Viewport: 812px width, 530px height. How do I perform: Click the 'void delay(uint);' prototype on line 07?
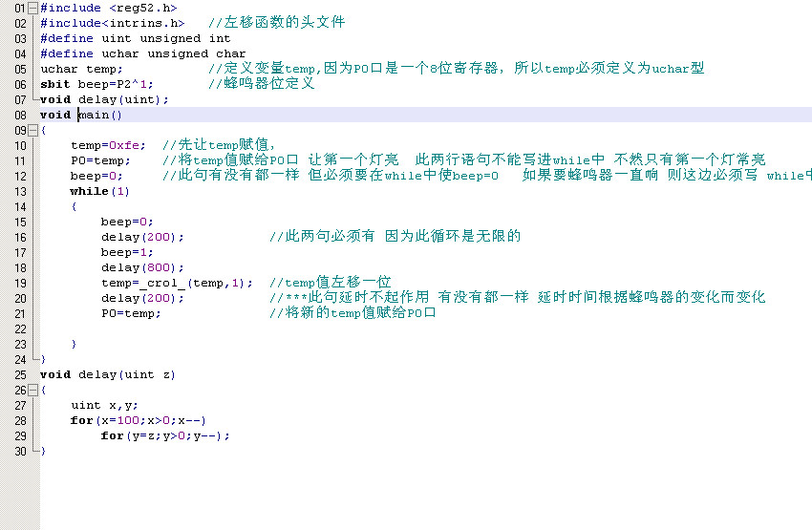(104, 100)
